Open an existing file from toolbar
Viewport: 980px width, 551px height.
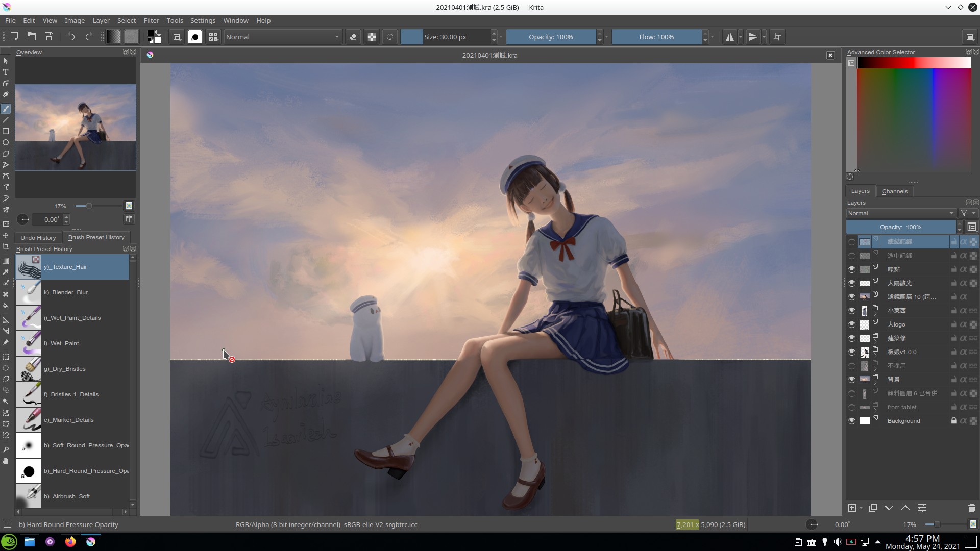click(32, 37)
